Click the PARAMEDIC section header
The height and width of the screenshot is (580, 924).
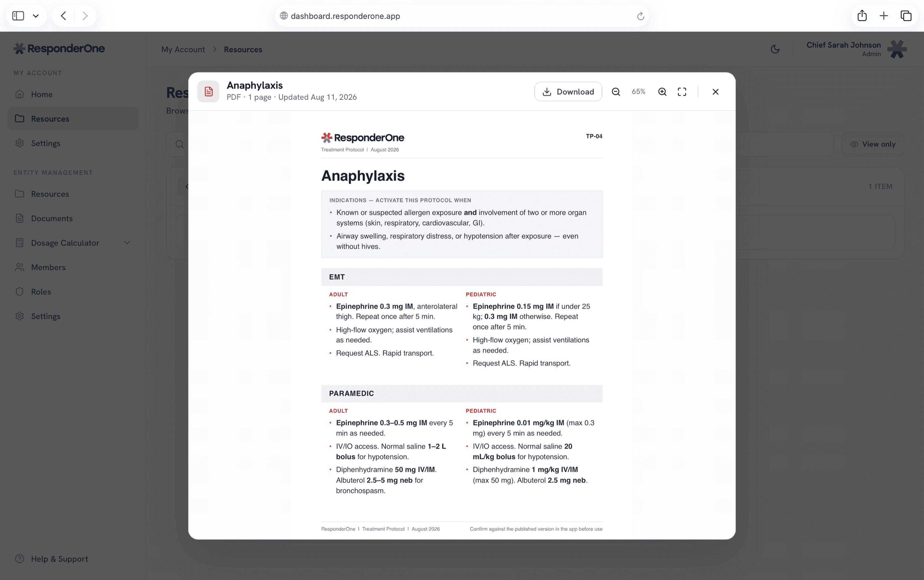click(x=462, y=393)
